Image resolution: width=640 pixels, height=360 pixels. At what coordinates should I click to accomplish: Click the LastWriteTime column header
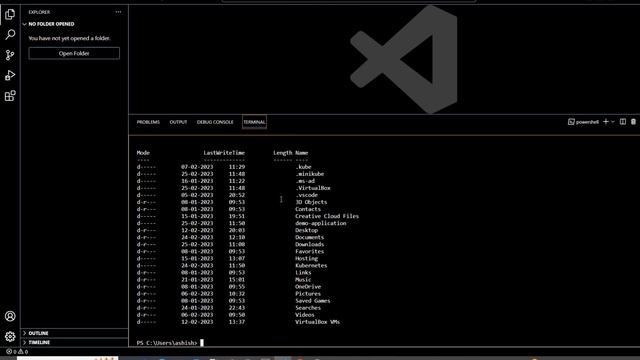pyautogui.click(x=224, y=153)
